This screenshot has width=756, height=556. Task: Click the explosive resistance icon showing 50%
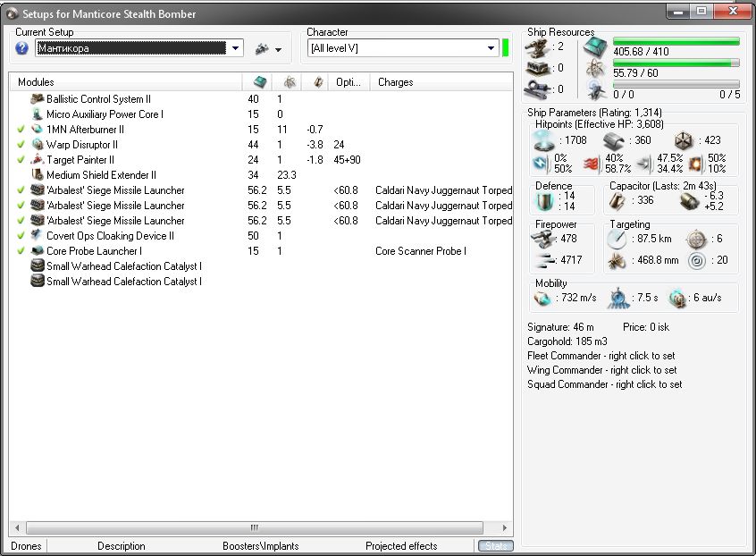coord(696,164)
